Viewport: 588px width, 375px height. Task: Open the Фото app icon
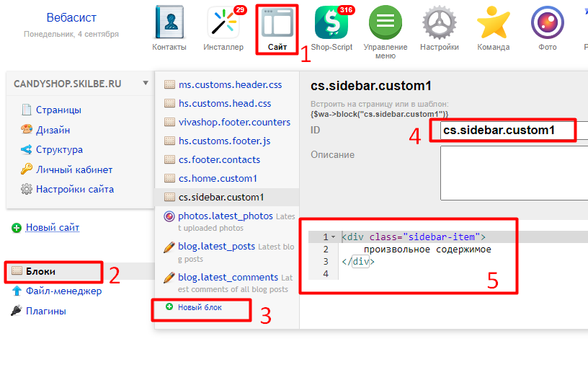pyautogui.click(x=547, y=23)
